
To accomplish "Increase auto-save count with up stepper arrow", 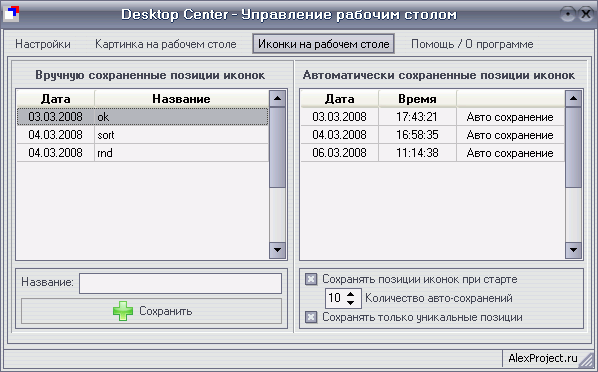I will (x=351, y=294).
